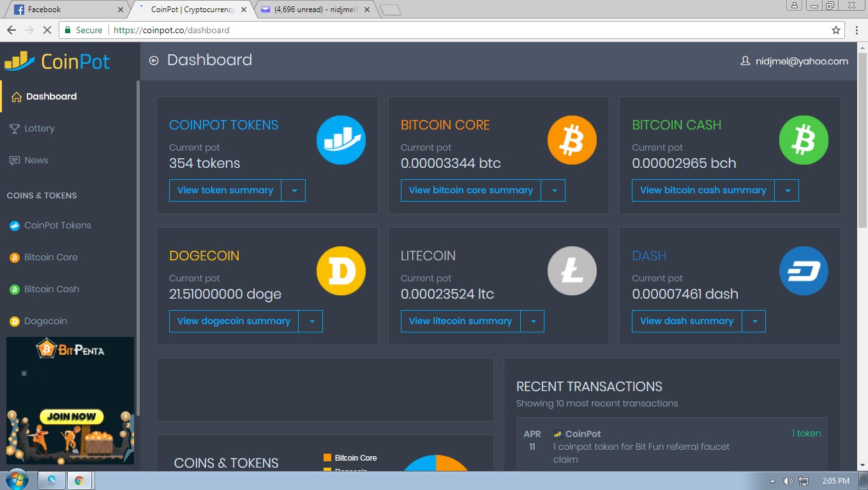868x490 pixels.
Task: Click the home icon next to Dashboard in sidebar
Action: (x=17, y=96)
